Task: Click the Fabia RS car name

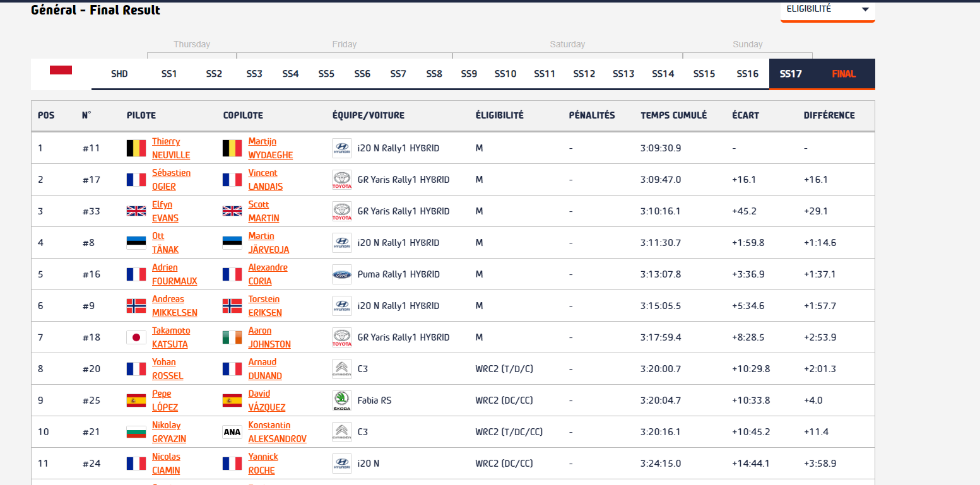Action: tap(374, 400)
